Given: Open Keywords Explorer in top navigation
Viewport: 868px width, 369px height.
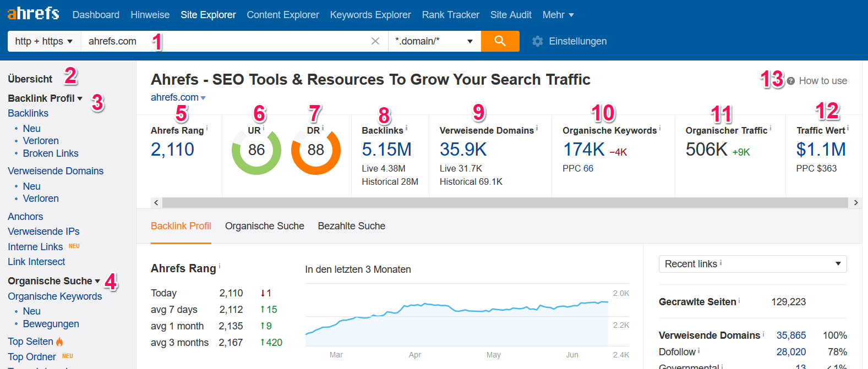Looking at the screenshot, I should point(370,15).
